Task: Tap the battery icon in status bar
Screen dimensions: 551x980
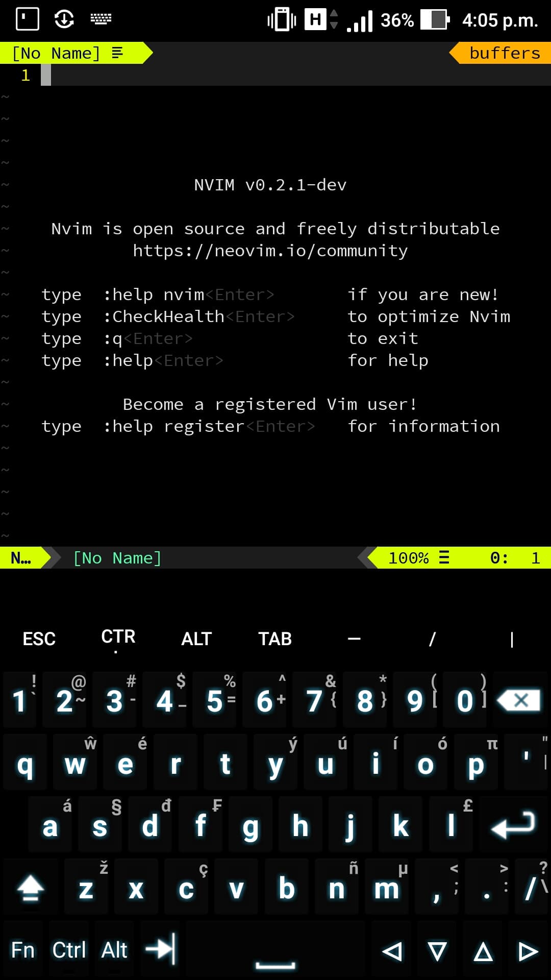Action: click(435, 19)
